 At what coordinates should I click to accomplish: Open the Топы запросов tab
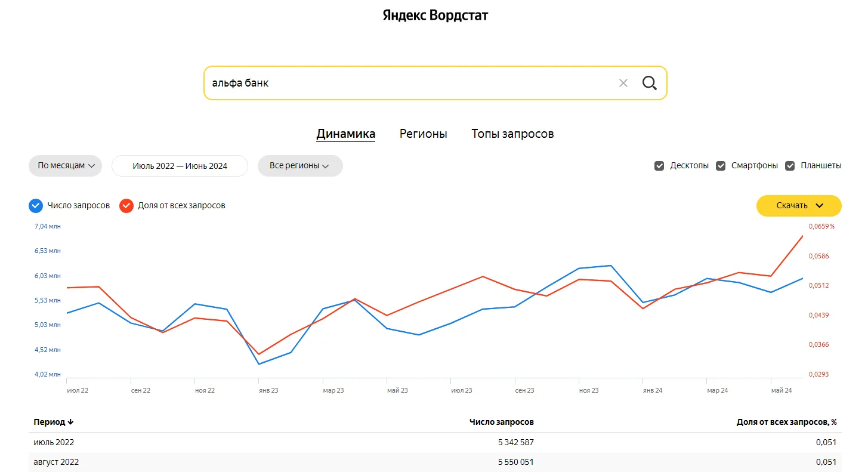(512, 134)
